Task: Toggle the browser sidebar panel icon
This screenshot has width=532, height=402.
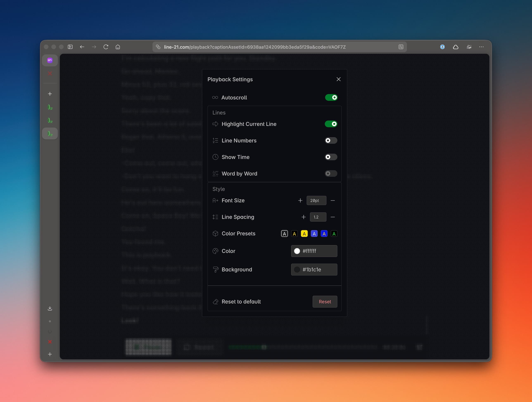Action: click(x=70, y=47)
